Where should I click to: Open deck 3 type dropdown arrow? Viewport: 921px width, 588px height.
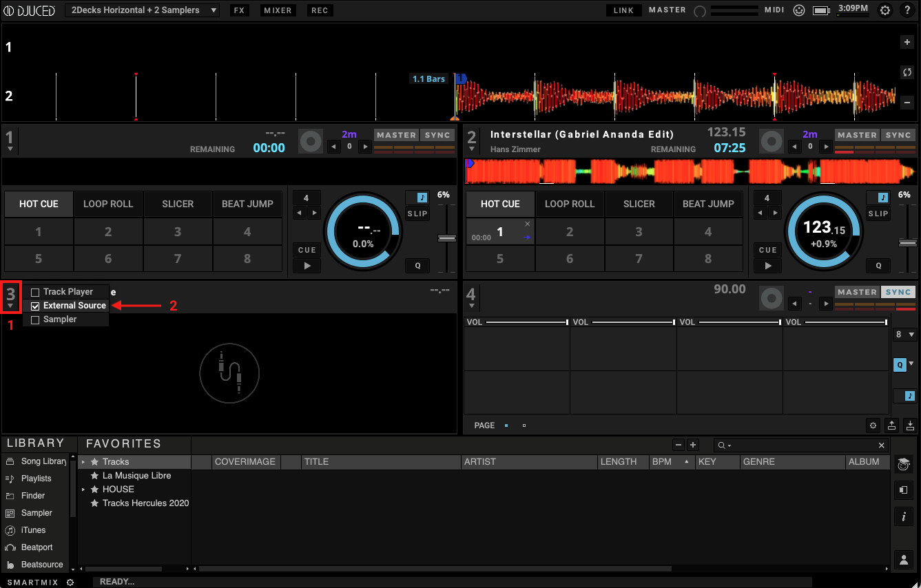[x=10, y=306]
